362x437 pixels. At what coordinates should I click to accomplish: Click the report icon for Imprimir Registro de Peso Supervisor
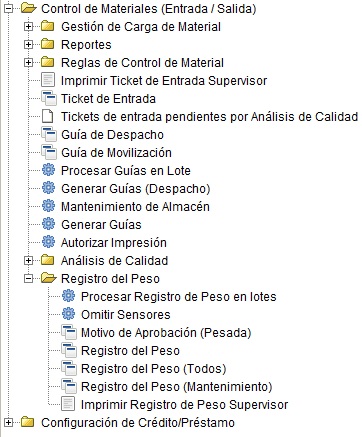(68, 404)
